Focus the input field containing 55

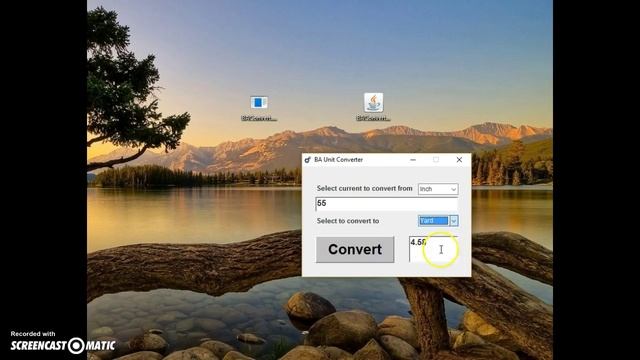386,204
